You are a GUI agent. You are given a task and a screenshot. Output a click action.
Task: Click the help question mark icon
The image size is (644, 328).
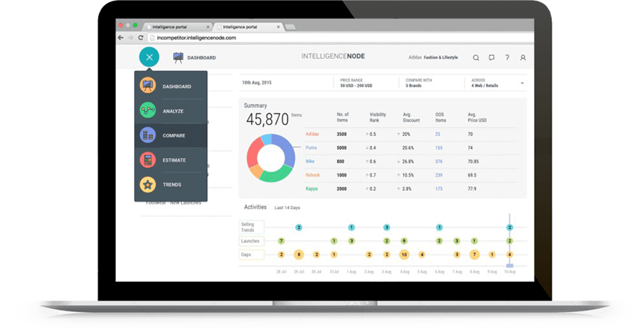pyautogui.click(x=507, y=58)
